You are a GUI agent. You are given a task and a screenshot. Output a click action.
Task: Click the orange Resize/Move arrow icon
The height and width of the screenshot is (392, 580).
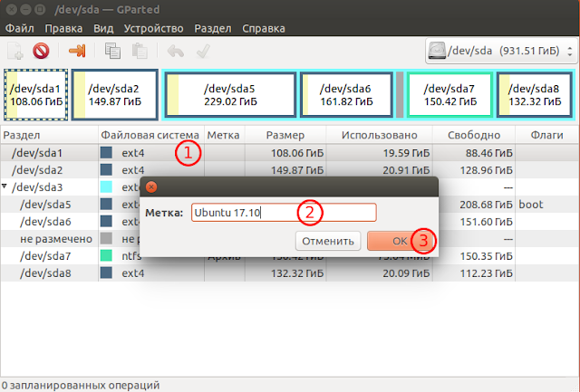point(77,51)
